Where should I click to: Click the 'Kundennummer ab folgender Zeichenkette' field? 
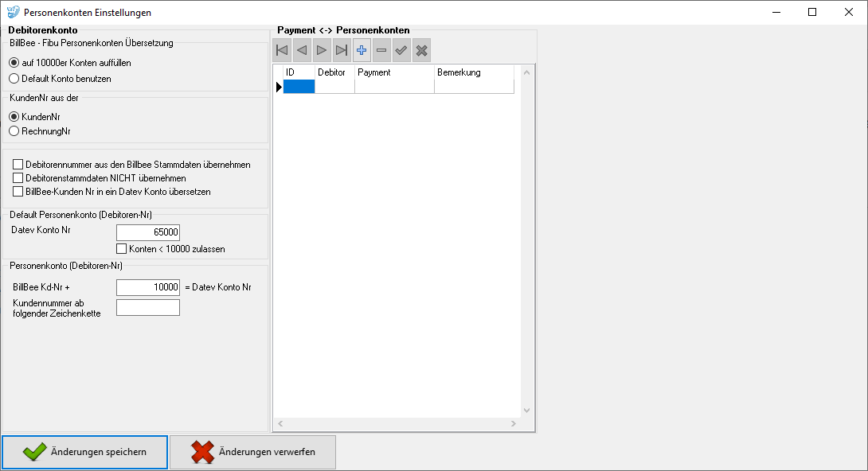click(148, 307)
